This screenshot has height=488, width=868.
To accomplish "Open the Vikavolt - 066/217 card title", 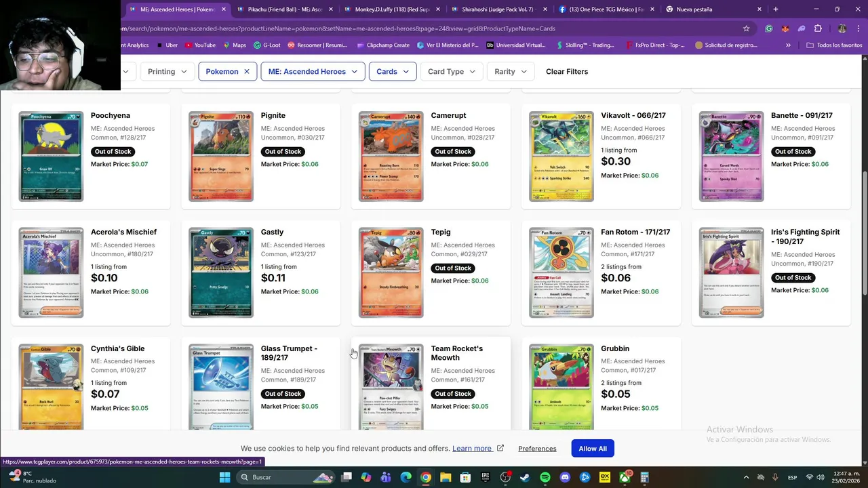I will (633, 115).
